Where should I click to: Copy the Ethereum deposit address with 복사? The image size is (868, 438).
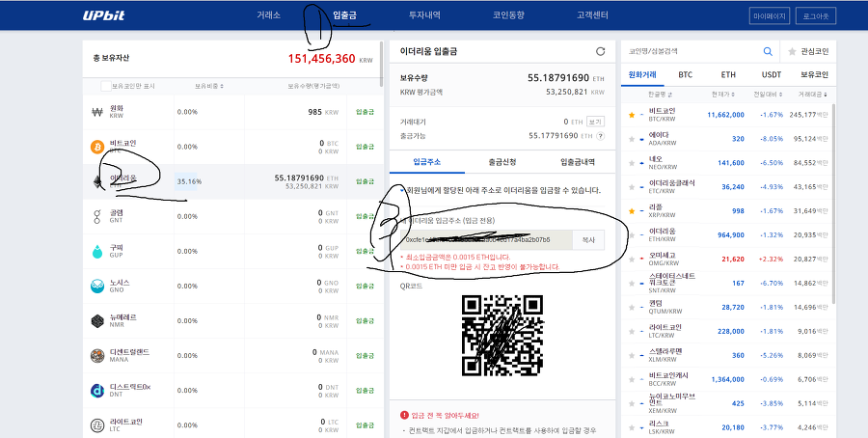point(588,240)
